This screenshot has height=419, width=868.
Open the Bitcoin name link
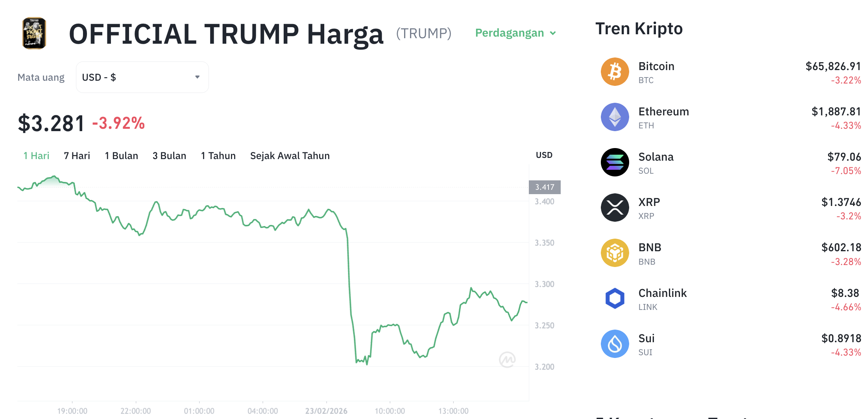[656, 67]
